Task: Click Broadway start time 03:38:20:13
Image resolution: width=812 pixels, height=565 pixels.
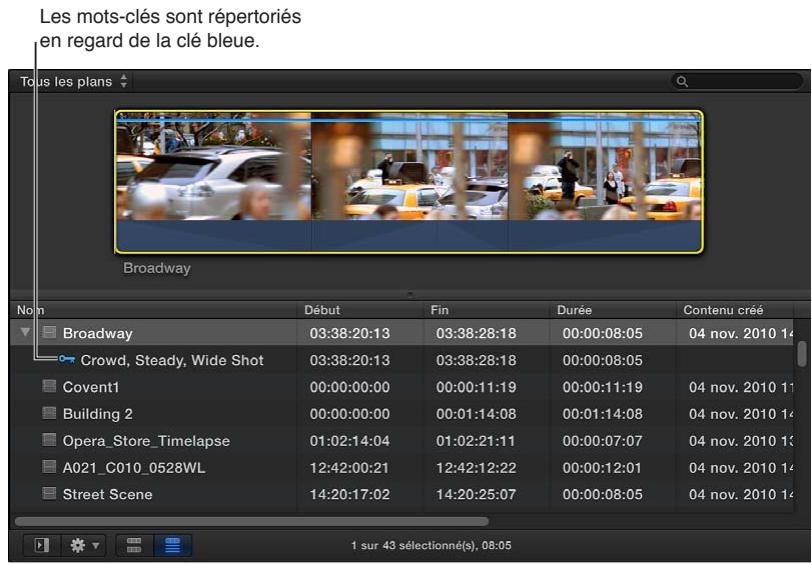Action: [350, 334]
